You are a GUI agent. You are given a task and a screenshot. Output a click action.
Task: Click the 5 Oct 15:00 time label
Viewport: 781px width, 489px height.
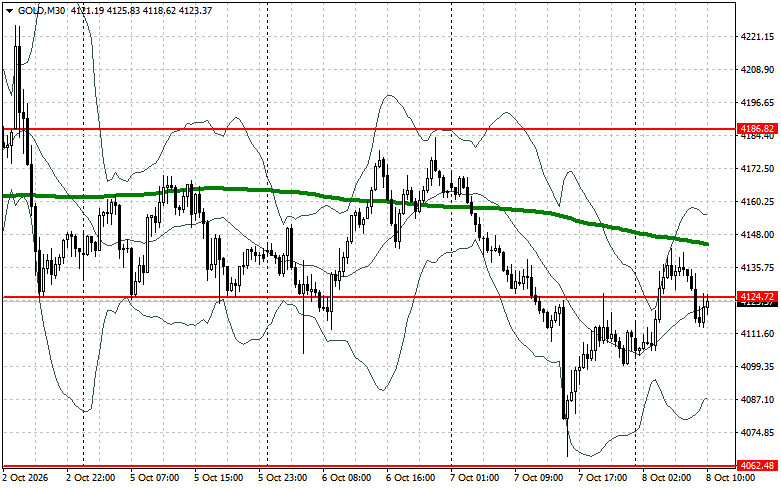[x=219, y=478]
